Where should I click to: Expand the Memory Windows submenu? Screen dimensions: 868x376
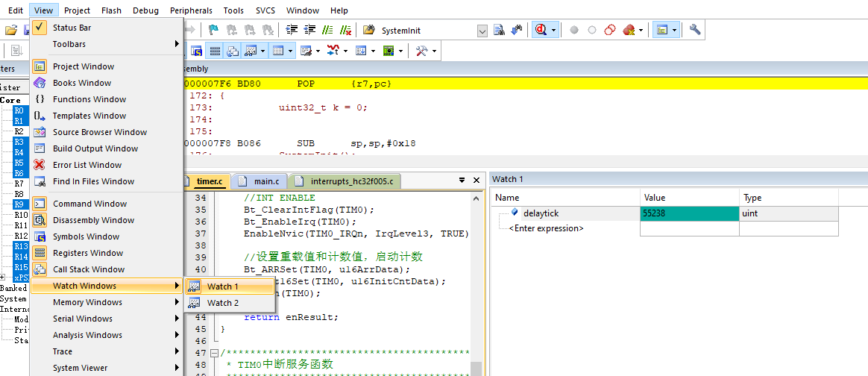point(107,302)
